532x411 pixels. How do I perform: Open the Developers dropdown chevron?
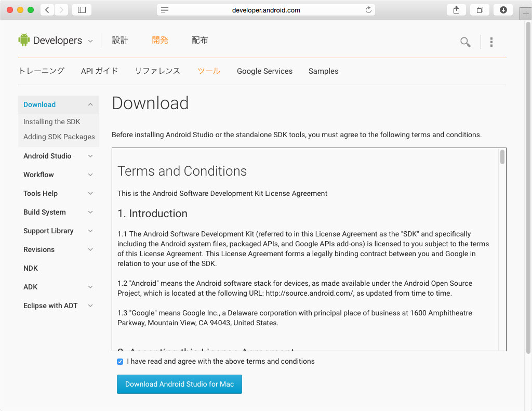90,41
